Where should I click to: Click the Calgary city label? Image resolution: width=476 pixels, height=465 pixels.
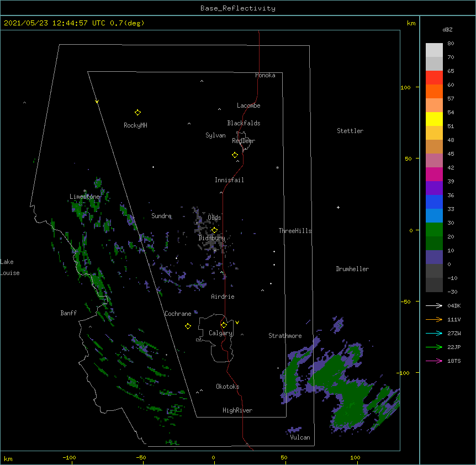(221, 333)
